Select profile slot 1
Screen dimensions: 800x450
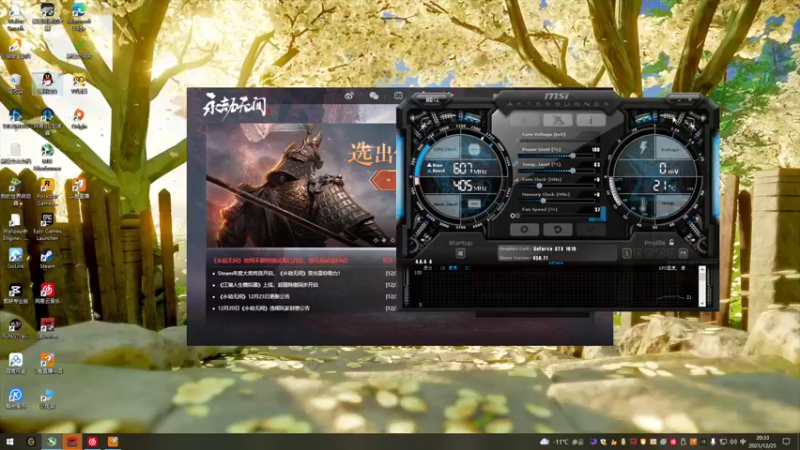(627, 253)
